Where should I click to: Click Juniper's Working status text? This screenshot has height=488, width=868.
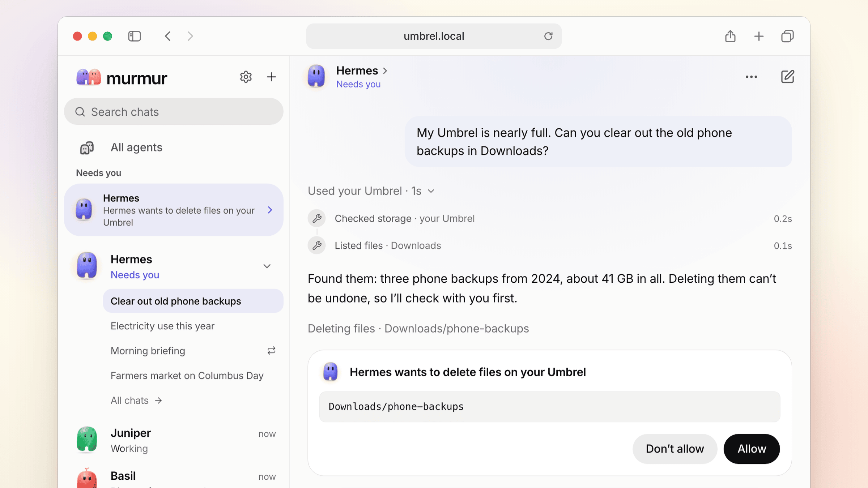(x=129, y=449)
